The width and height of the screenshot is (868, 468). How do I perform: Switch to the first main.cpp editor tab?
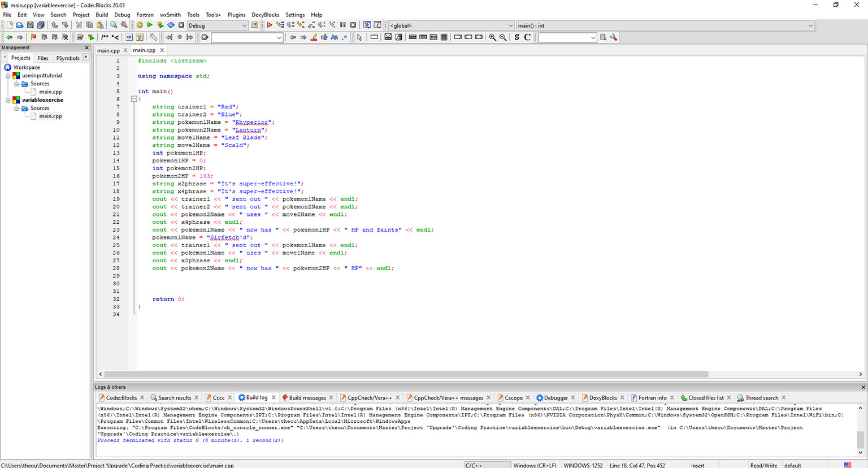tap(108, 50)
